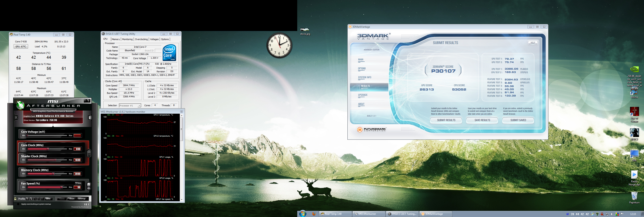Open the Windows Start button

pyautogui.click(x=303, y=214)
